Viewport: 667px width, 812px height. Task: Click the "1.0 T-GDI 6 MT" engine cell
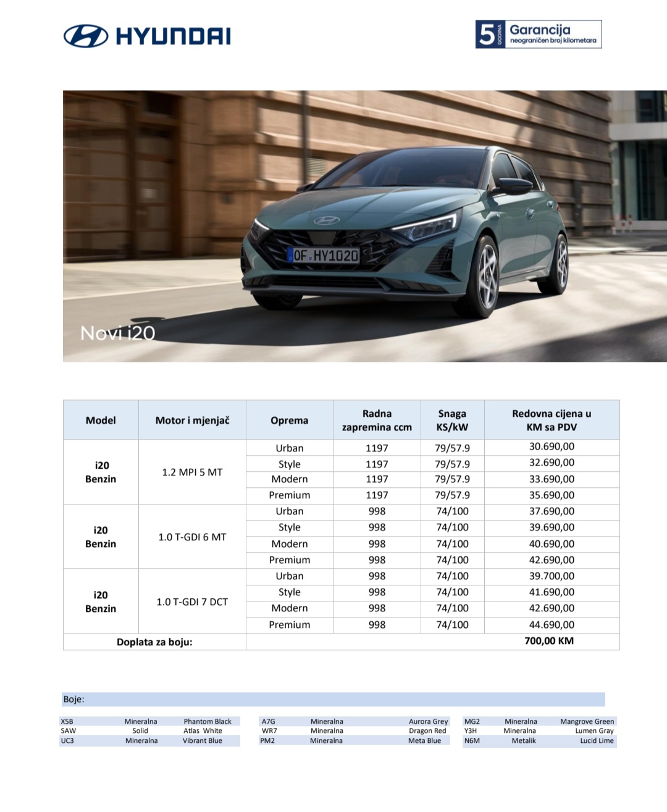[192, 537]
